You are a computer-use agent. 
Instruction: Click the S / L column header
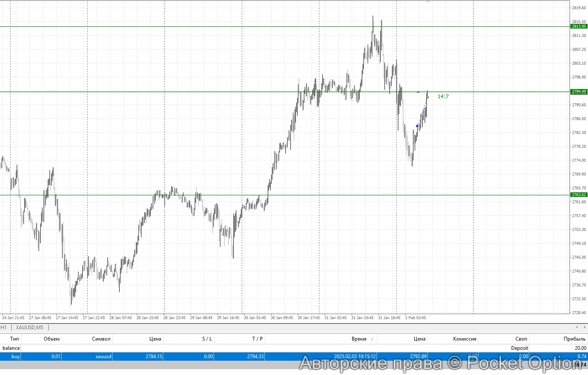point(207,339)
